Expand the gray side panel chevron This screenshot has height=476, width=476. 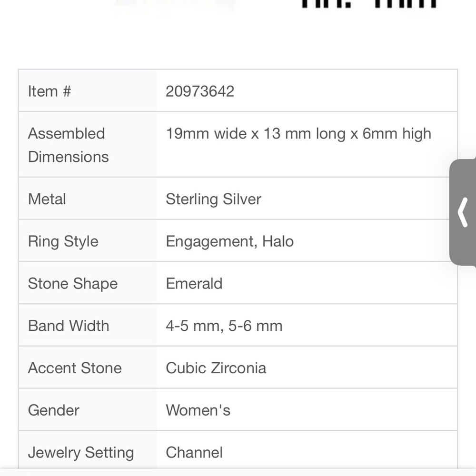coord(463,212)
